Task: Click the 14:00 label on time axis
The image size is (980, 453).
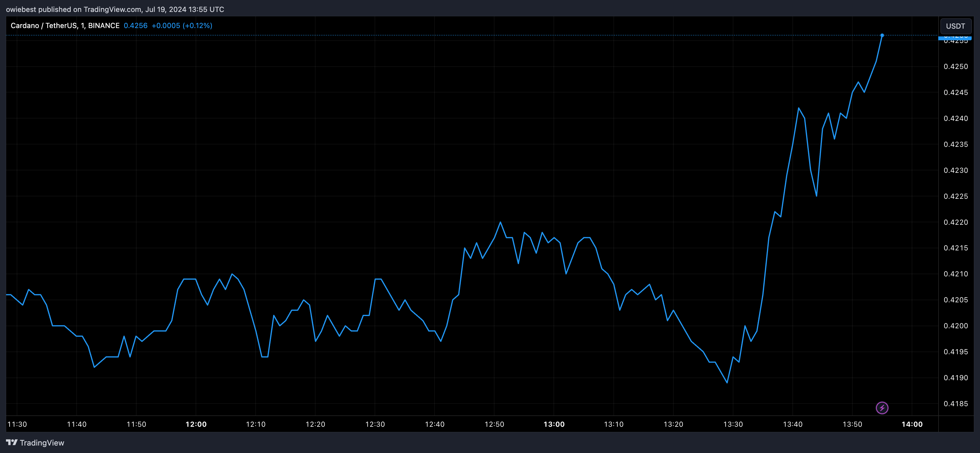Action: 912,424
